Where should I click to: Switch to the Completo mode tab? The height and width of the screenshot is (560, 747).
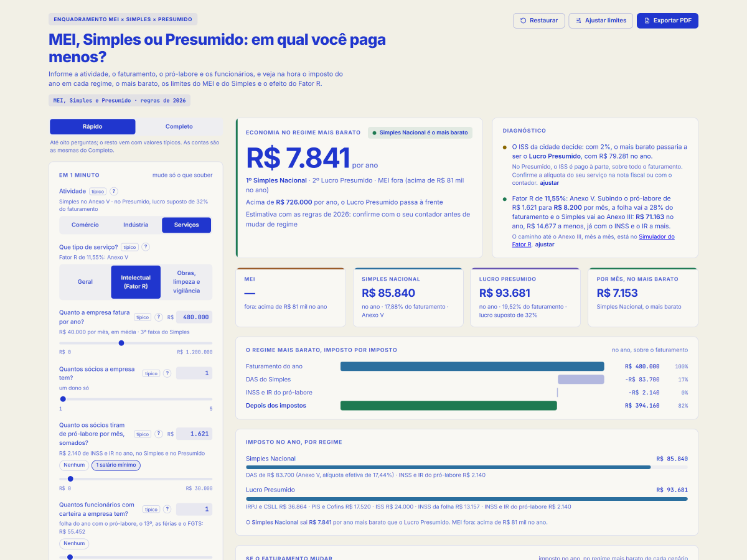pos(179,127)
